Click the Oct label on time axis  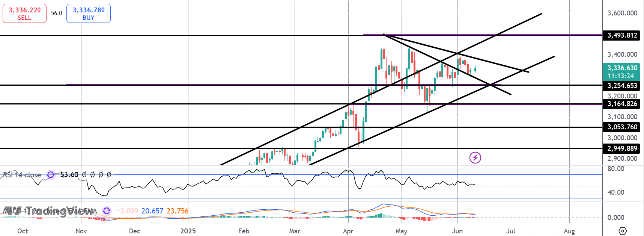[23, 231]
